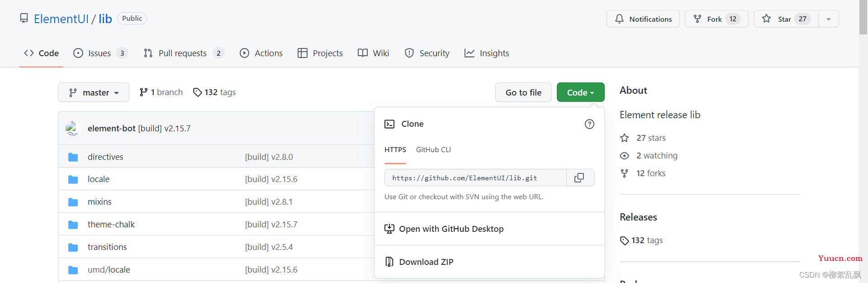
Task: Select the HTTPS clone tab
Action: tap(395, 149)
